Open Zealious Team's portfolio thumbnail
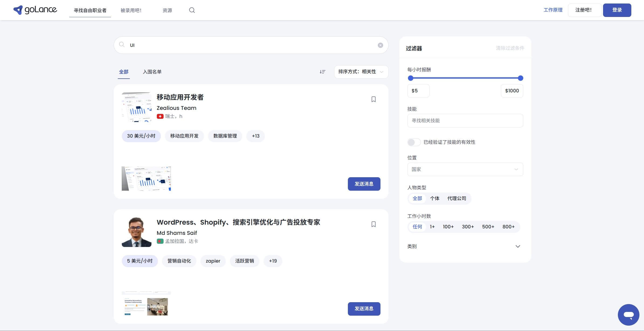This screenshot has width=644, height=331. pyautogui.click(x=146, y=179)
